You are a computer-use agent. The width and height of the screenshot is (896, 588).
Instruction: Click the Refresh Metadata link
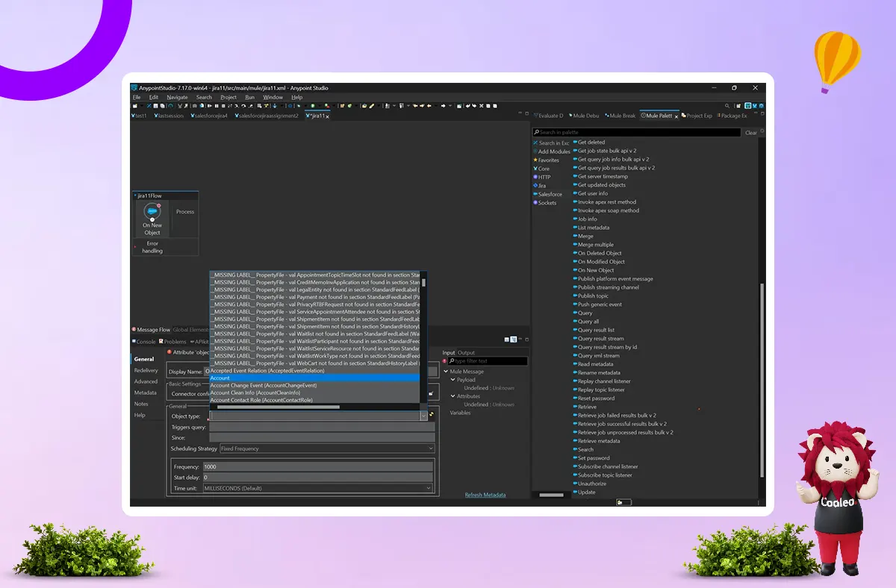485,495
